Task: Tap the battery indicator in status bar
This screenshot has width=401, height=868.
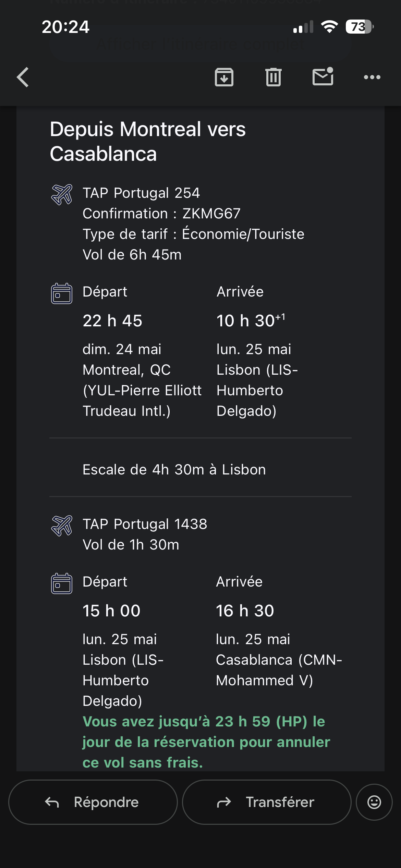Action: tap(359, 27)
